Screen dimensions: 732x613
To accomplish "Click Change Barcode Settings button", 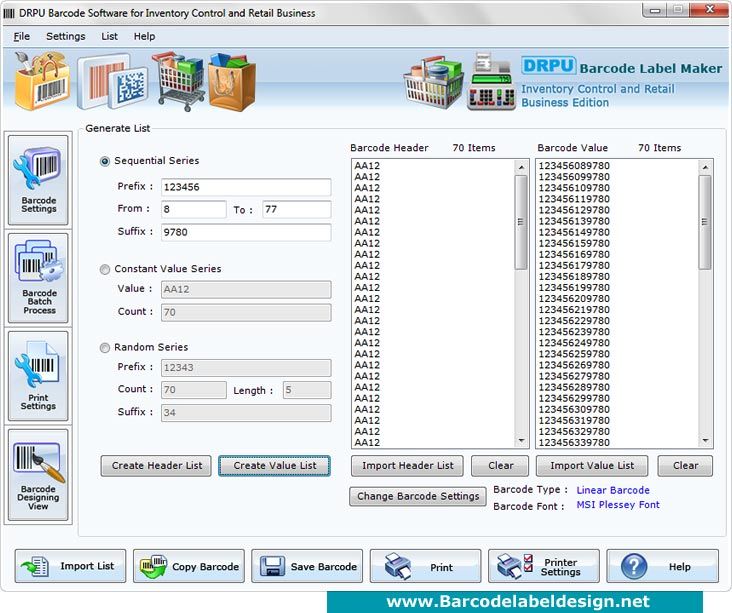I will click(418, 496).
